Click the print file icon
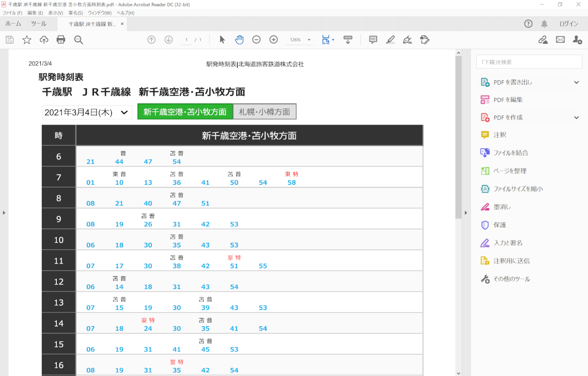Image resolution: width=588 pixels, height=376 pixels. pos(61,40)
